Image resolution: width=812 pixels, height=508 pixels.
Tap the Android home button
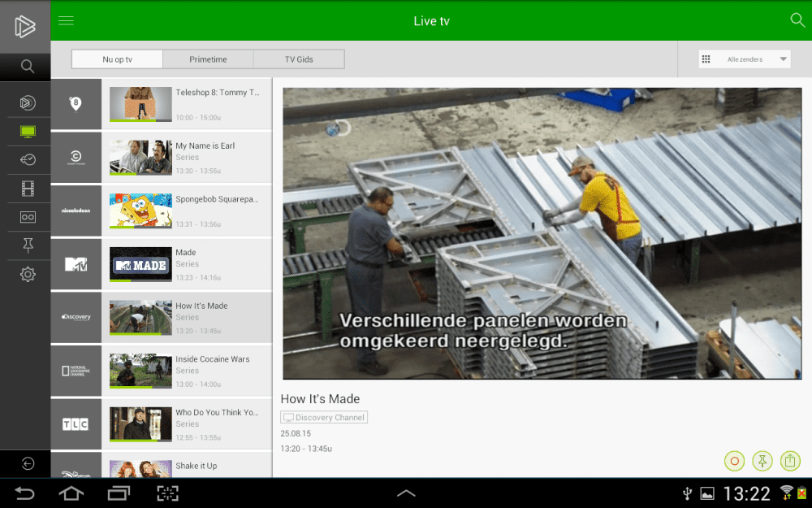(x=71, y=493)
